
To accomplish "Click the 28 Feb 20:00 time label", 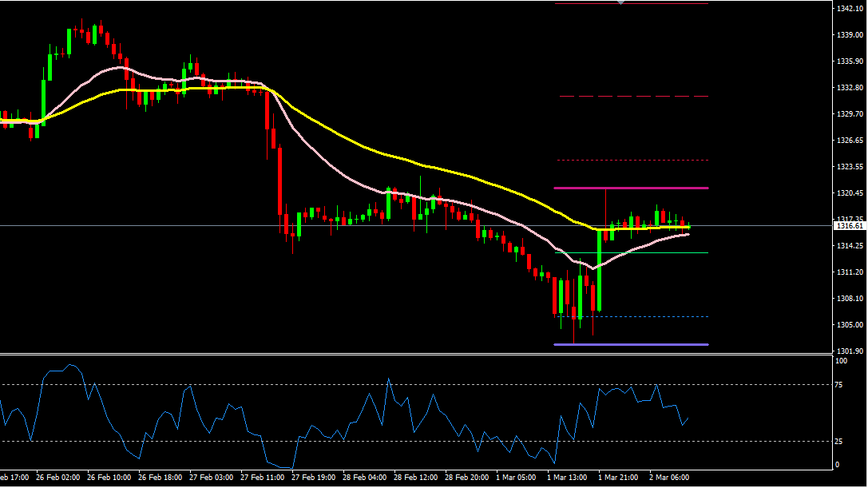I will (466, 478).
